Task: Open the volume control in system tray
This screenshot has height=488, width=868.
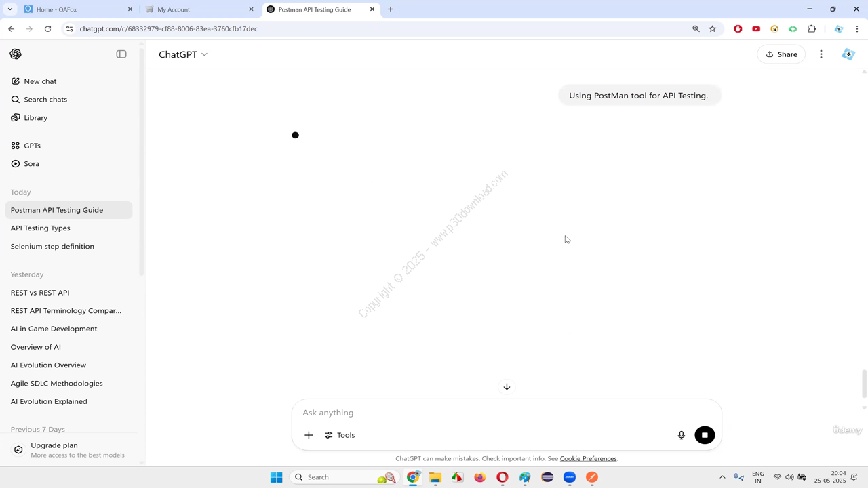Action: 789,477
